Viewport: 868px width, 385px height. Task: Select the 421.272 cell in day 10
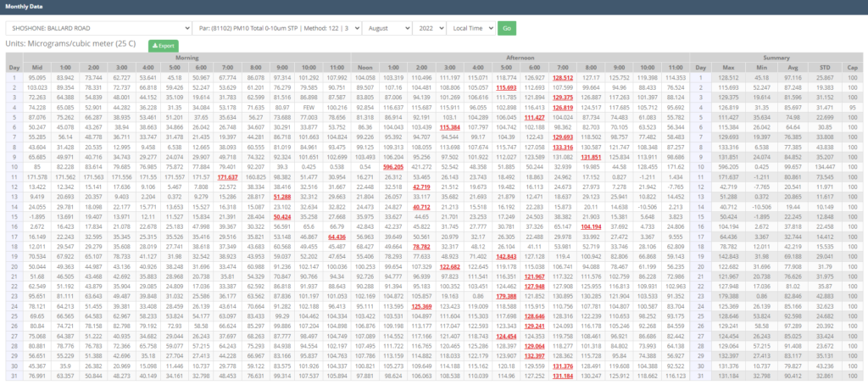point(421,165)
